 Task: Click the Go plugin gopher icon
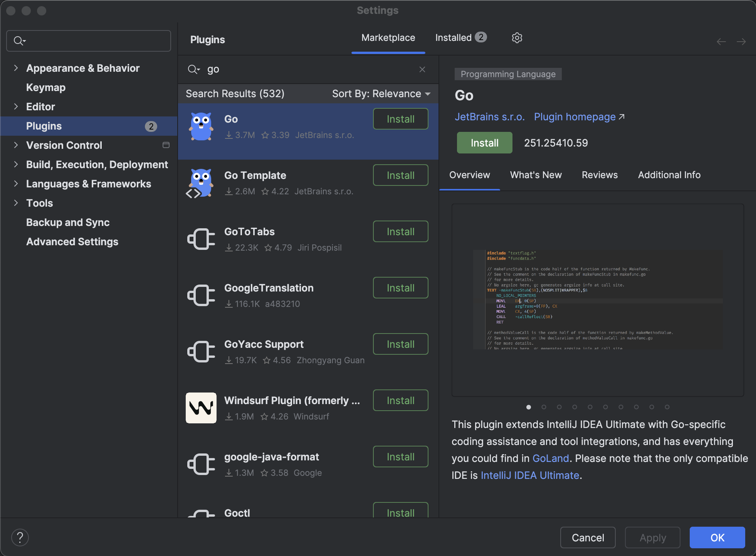[x=201, y=126]
